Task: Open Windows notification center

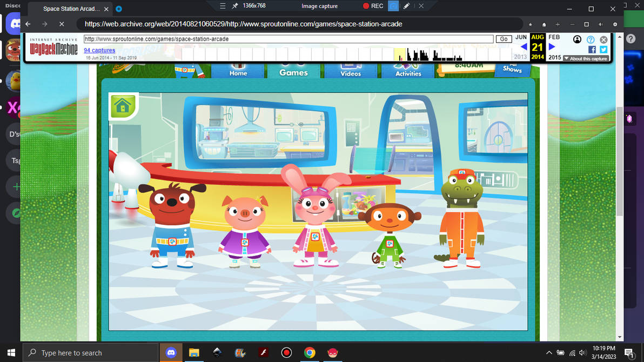Action: click(629, 353)
